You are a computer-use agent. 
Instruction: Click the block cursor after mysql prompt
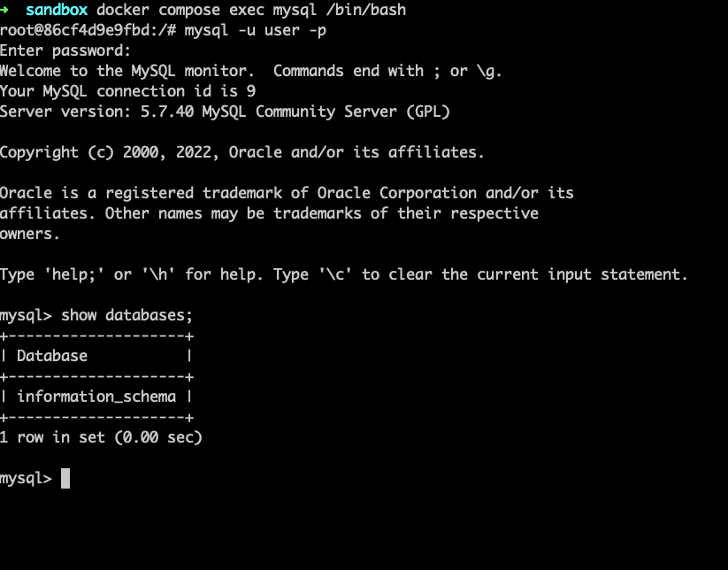click(65, 478)
